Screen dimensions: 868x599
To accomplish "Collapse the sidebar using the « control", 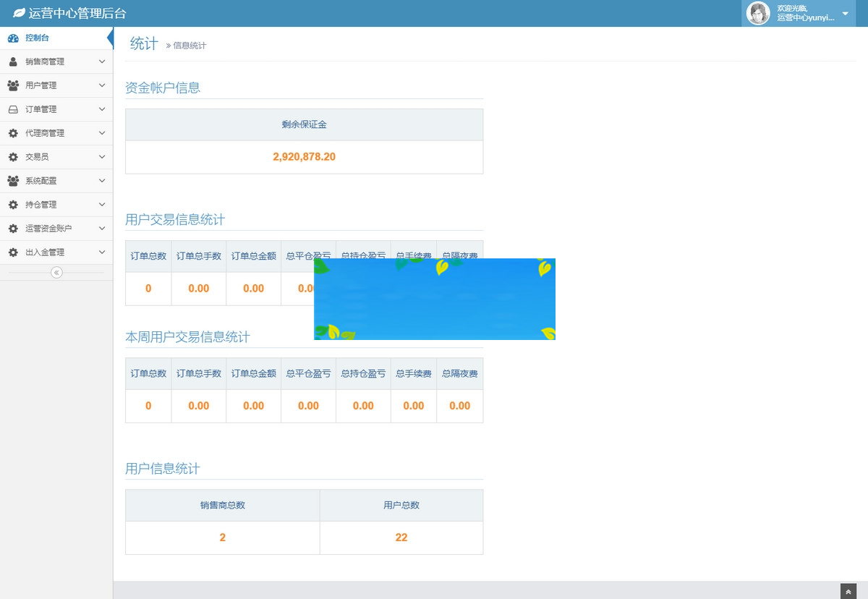I will tap(56, 272).
